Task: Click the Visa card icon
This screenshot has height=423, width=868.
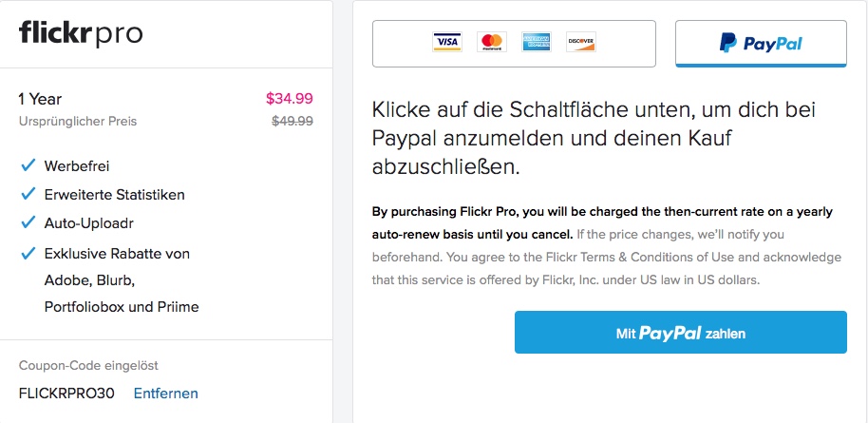Action: [446, 42]
